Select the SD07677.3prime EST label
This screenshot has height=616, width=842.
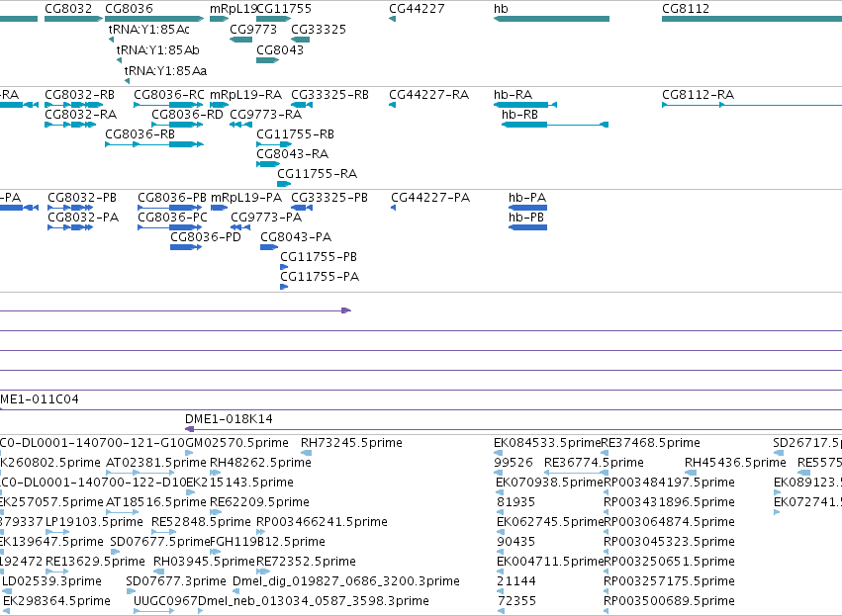(x=176, y=581)
